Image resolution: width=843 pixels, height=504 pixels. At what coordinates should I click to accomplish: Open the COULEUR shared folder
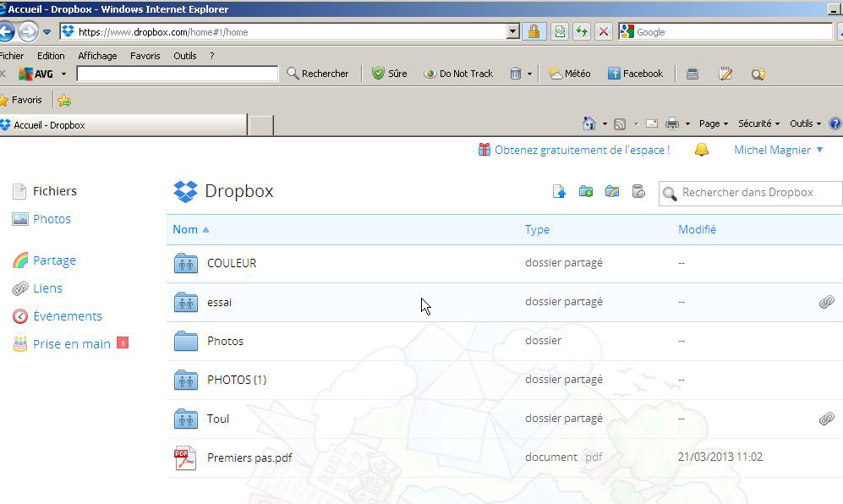coord(232,264)
